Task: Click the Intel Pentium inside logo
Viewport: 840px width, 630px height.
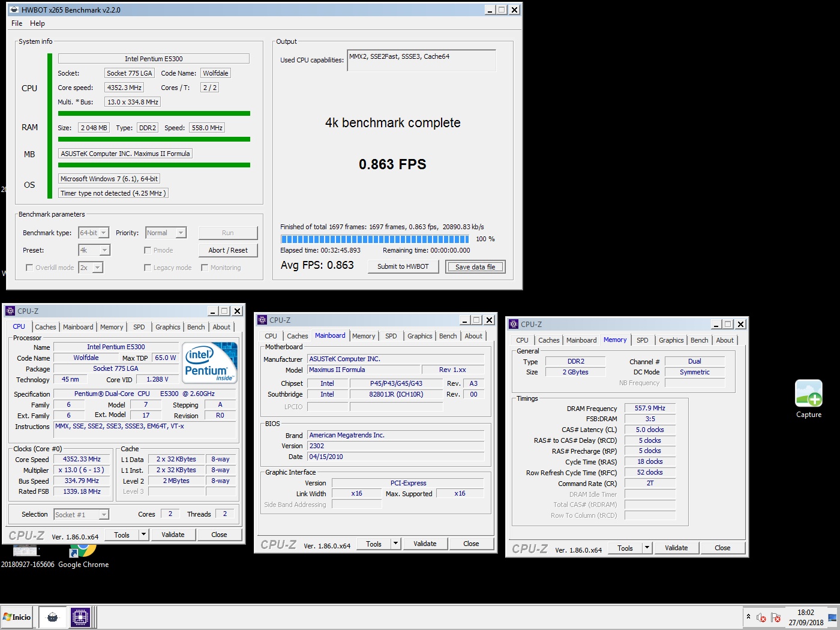Action: coord(210,363)
